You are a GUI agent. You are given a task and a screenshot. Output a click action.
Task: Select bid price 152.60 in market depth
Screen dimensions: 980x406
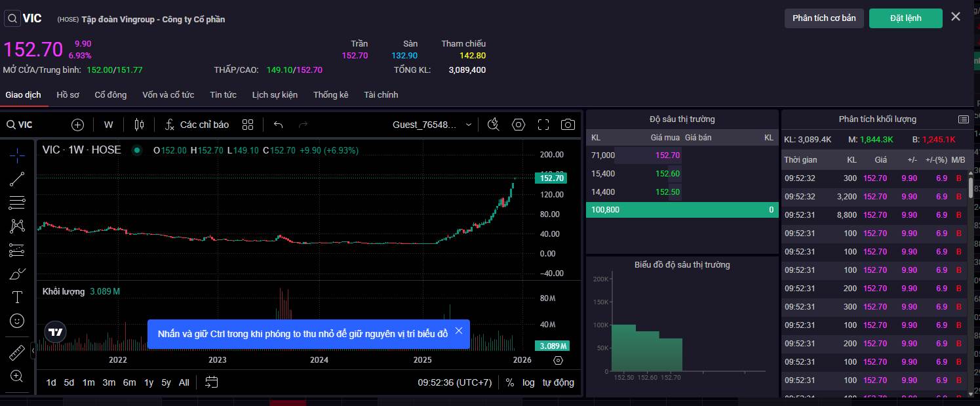click(667, 174)
